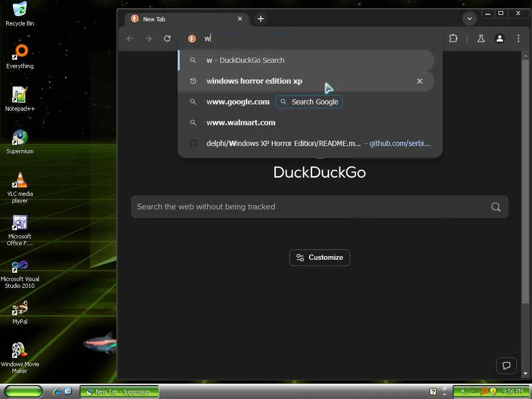Select the New Tab browser tab

click(187, 19)
